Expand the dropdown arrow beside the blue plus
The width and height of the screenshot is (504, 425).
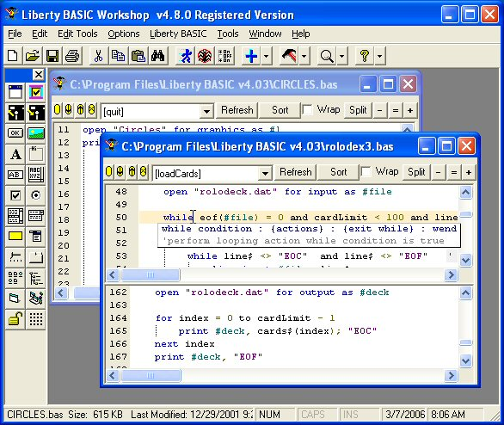[266, 56]
